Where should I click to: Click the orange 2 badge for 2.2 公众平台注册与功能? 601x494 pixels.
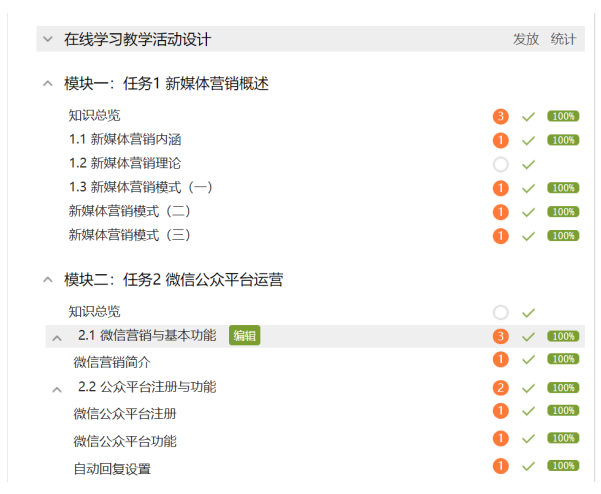[501, 388]
